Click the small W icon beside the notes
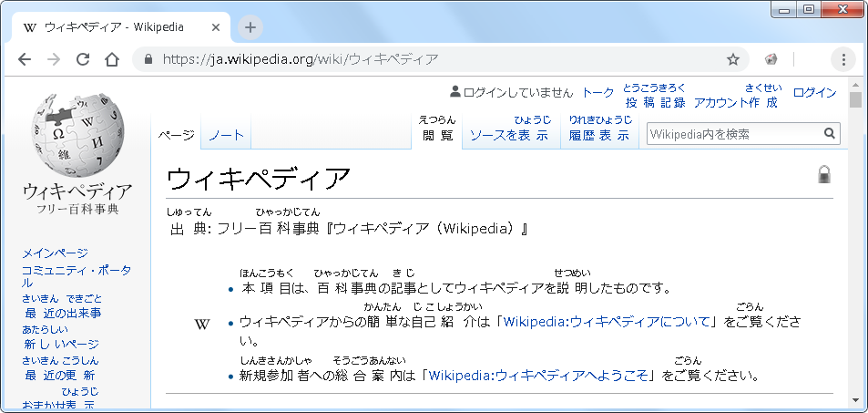This screenshot has width=868, height=413. click(x=202, y=325)
